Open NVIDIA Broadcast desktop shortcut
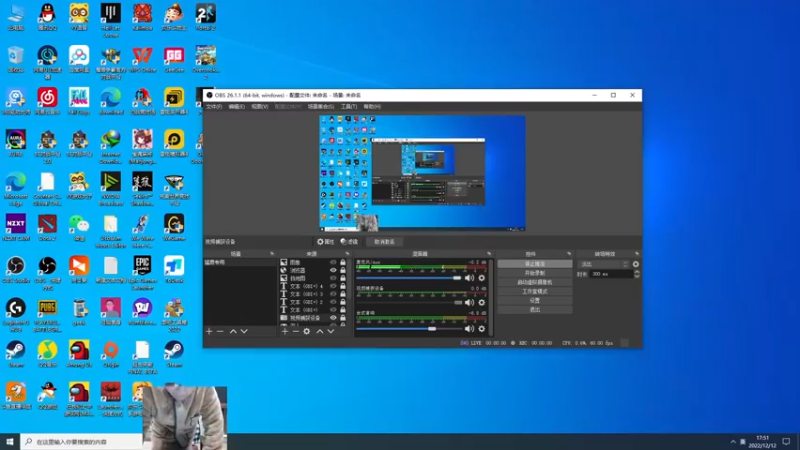 111,189
